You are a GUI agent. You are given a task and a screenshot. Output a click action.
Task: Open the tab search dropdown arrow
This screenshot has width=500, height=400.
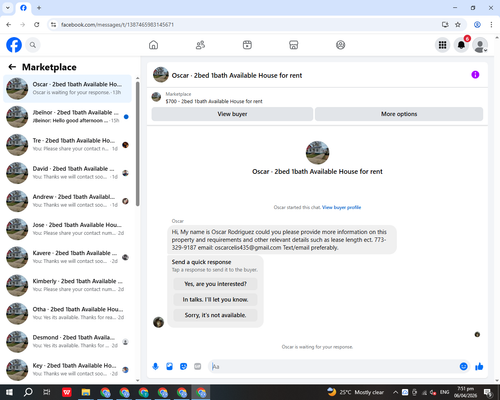pos(8,8)
